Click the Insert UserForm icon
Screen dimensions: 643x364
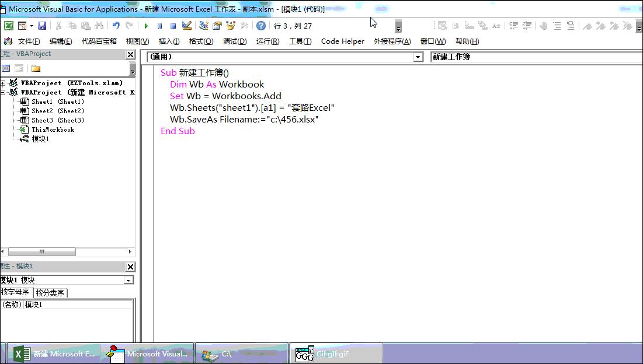pos(22,26)
